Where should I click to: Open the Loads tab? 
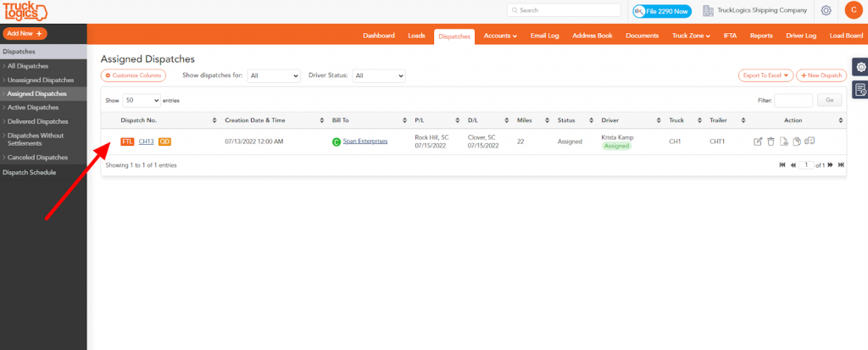pos(416,36)
